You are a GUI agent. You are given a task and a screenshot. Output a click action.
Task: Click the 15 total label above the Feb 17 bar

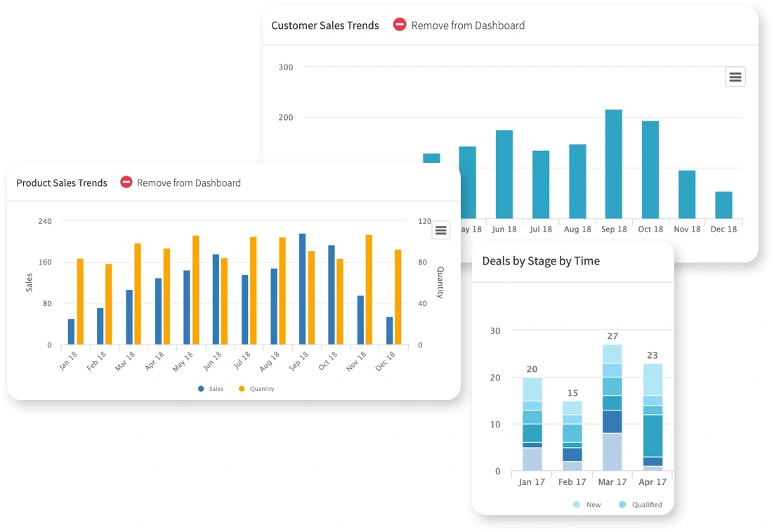click(x=572, y=393)
